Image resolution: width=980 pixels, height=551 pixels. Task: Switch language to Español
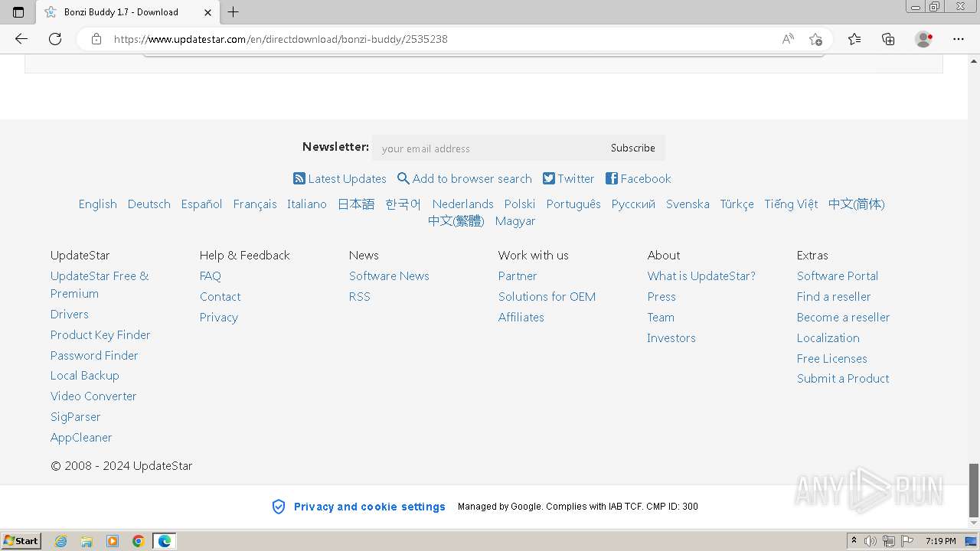tap(201, 204)
